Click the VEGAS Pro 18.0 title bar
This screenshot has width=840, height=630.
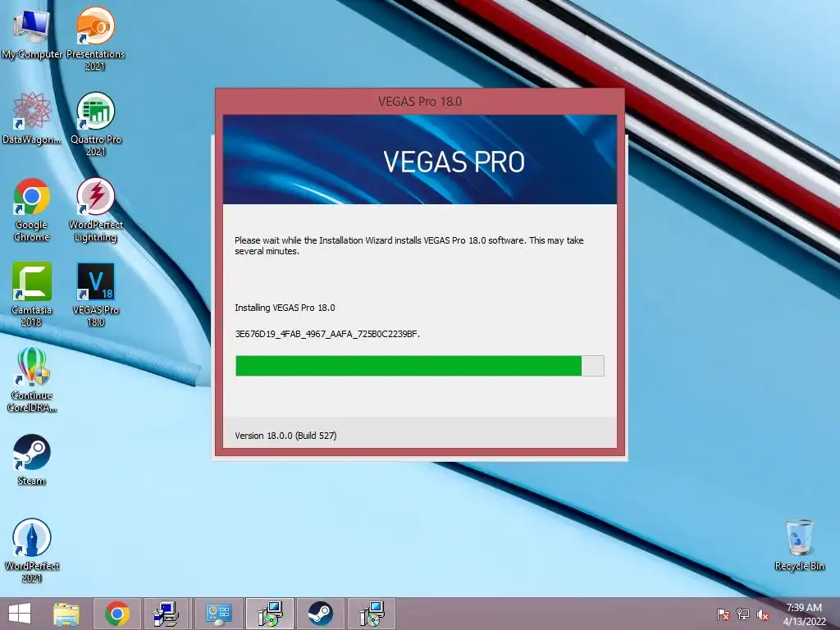pos(419,101)
